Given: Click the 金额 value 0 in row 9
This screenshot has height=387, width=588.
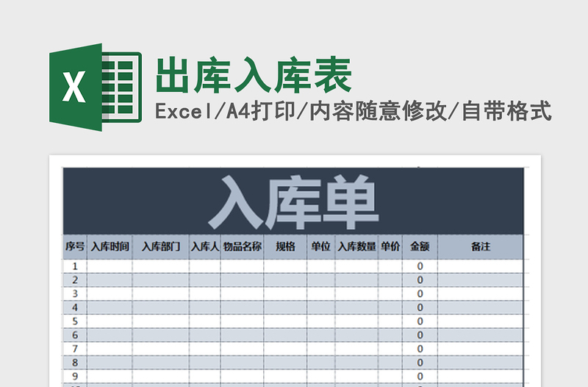Looking at the screenshot, I should click(420, 377).
